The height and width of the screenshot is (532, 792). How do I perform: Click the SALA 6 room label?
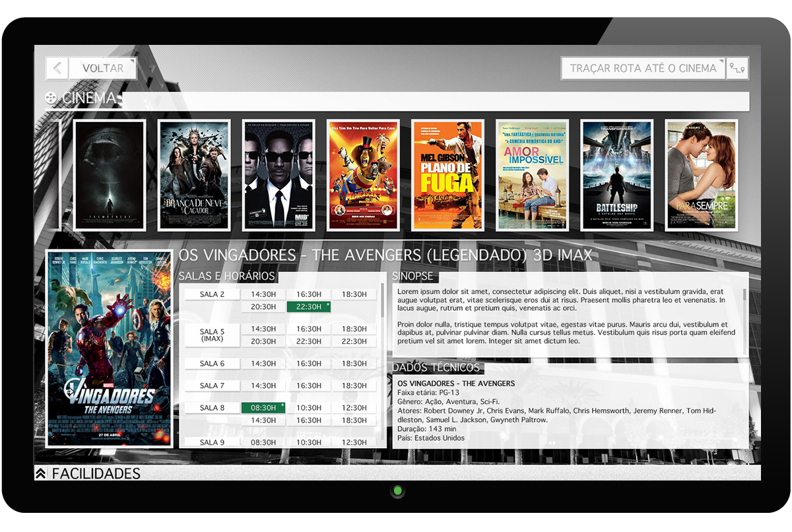tap(213, 364)
